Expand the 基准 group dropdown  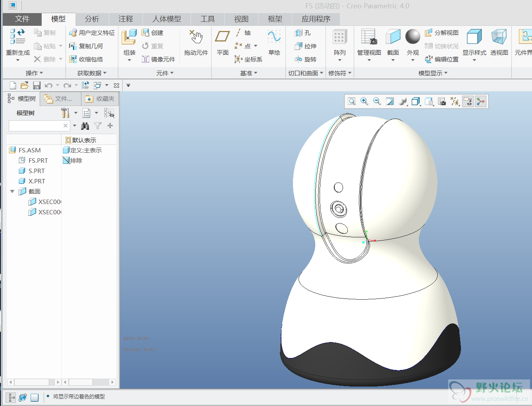pyautogui.click(x=249, y=73)
